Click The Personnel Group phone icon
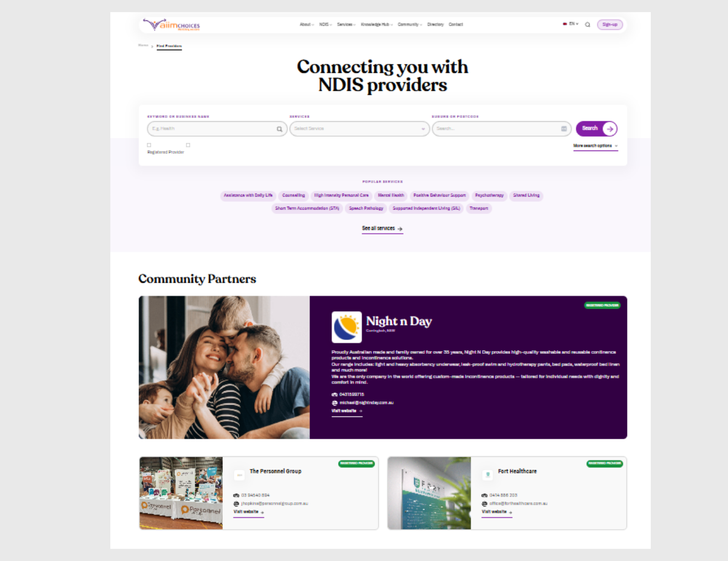 pyautogui.click(x=236, y=495)
